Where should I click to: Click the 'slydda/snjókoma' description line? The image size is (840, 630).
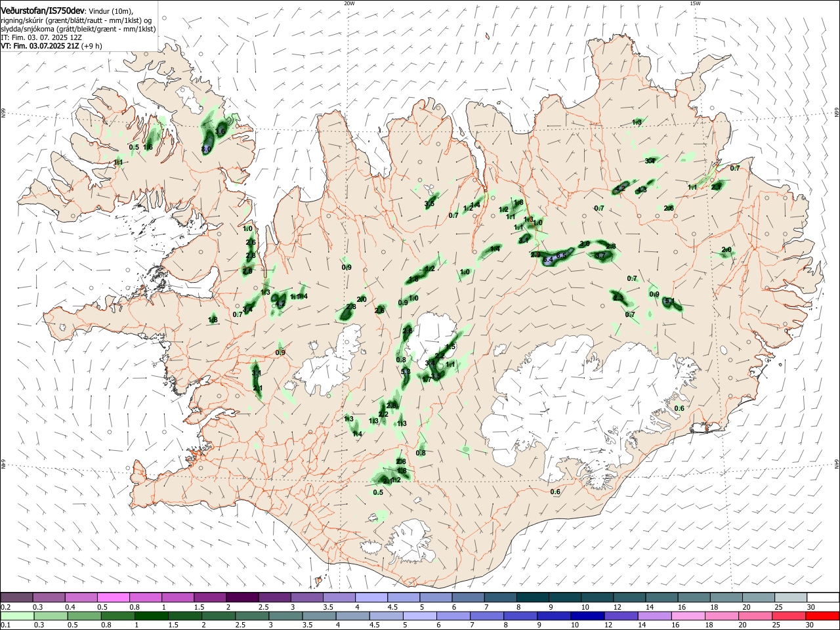pyautogui.click(x=78, y=29)
